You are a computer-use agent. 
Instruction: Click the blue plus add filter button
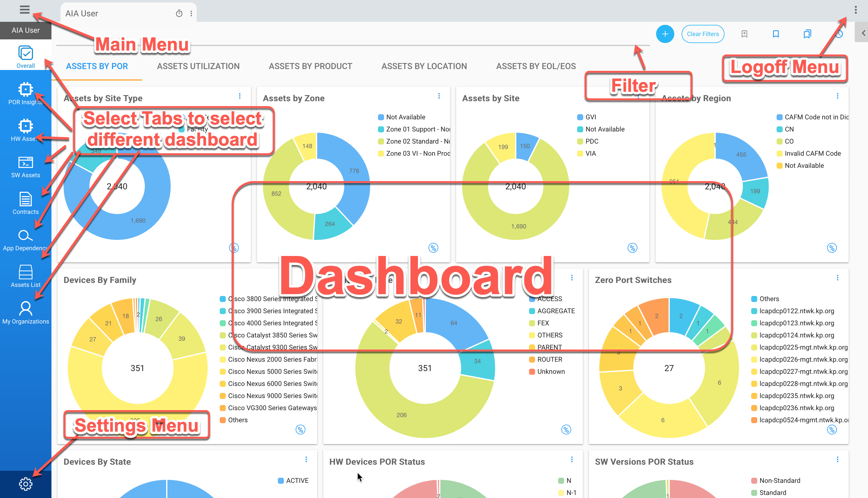click(665, 34)
